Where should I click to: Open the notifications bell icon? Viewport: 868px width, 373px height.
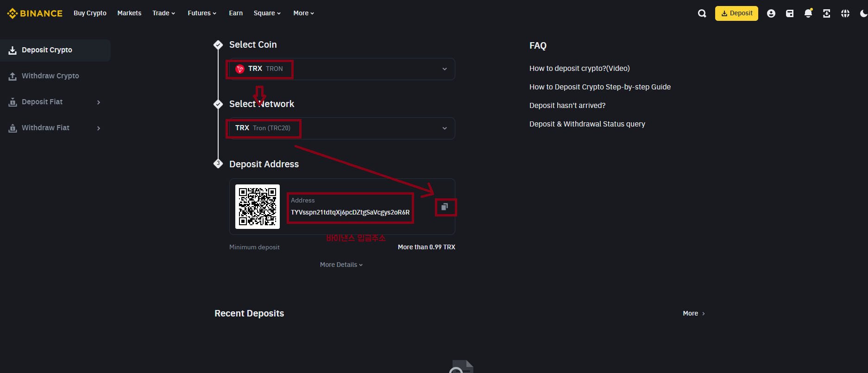pyautogui.click(x=808, y=13)
